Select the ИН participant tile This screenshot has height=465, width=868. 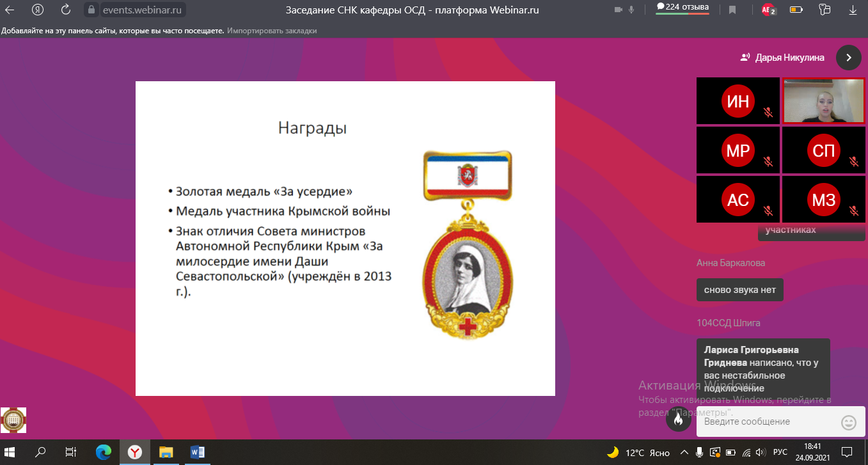pyautogui.click(x=738, y=100)
